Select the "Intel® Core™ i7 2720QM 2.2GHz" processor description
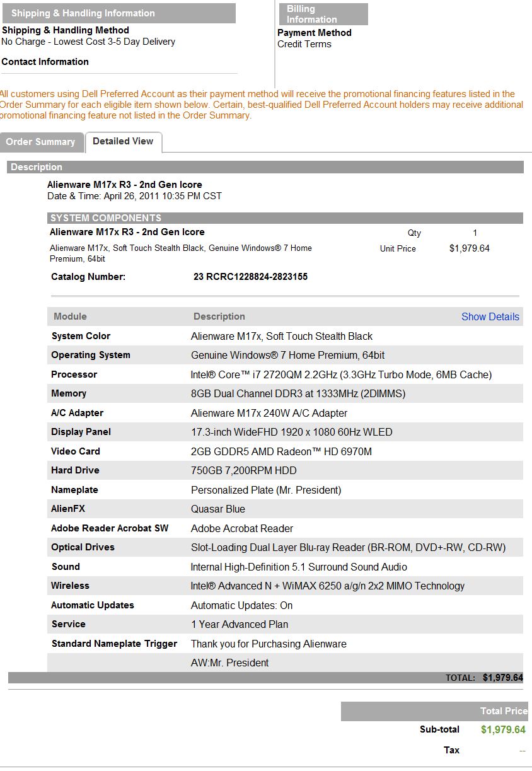 [342, 374]
